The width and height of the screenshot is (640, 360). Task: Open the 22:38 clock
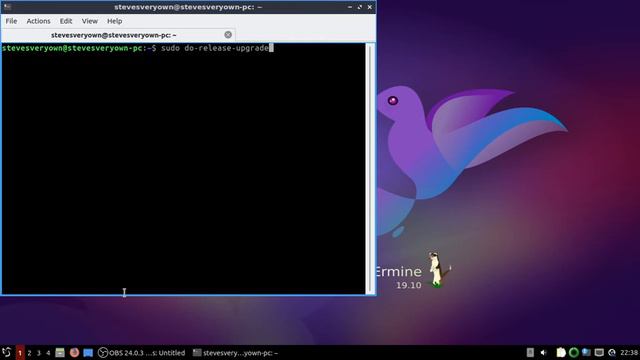click(629, 353)
